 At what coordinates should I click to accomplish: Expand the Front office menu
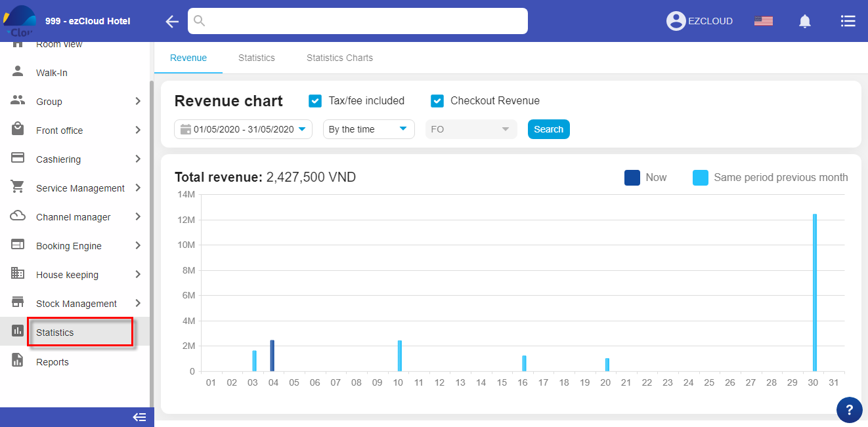point(76,131)
